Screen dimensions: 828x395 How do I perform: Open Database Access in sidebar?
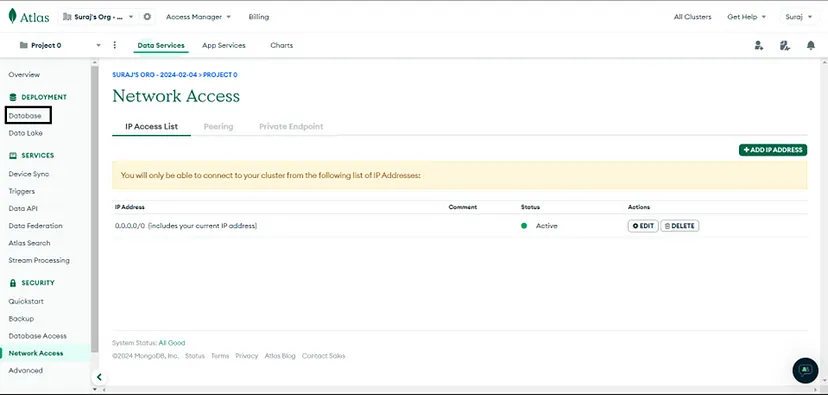point(37,336)
